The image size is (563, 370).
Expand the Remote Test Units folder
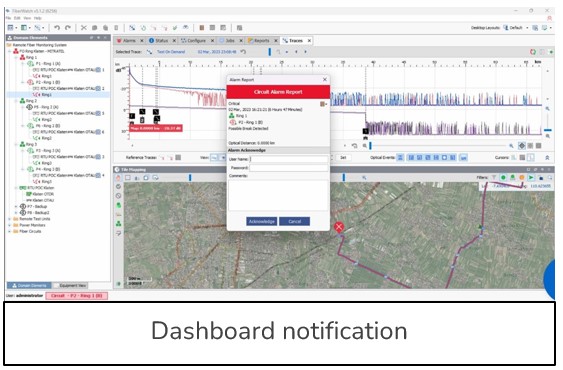coord(10,219)
